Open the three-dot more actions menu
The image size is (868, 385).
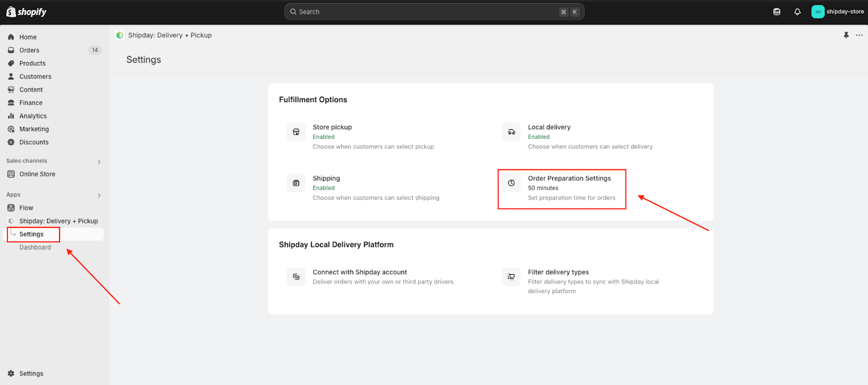coord(859,35)
